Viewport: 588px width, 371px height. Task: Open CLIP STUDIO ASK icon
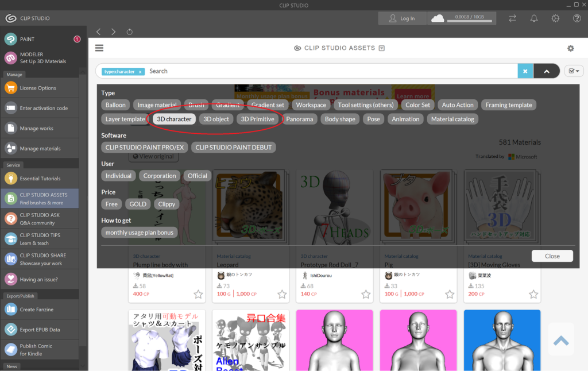[11, 218]
